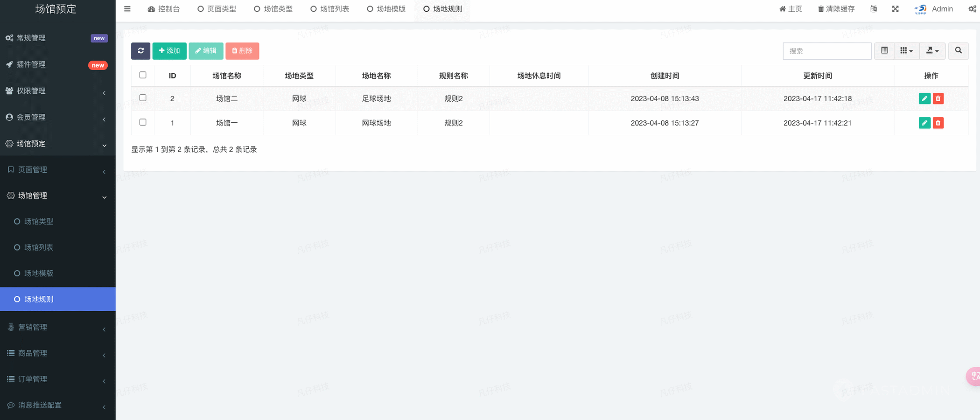Expand the 权限管理 sidebar menu
Viewport: 980px width, 420px height.
(x=57, y=91)
